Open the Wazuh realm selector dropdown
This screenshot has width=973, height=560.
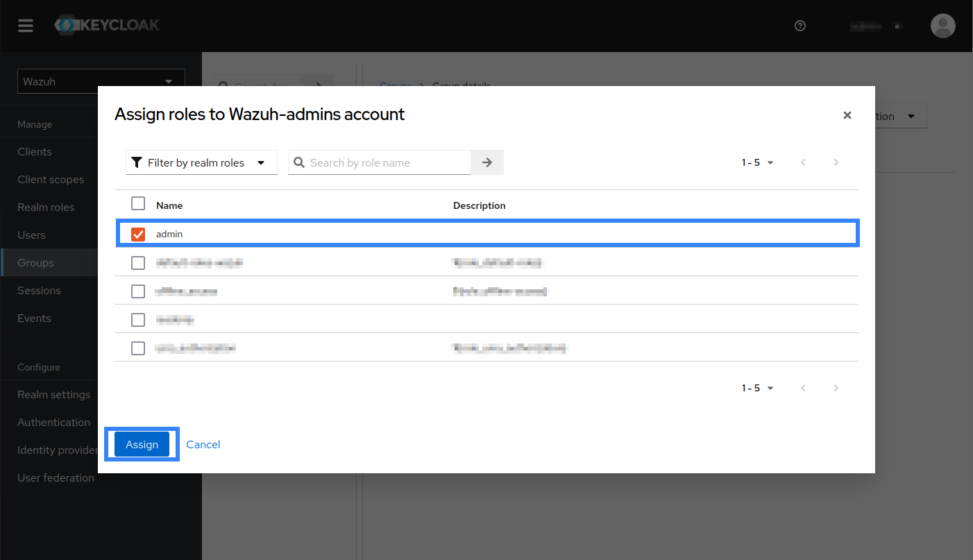(x=101, y=81)
